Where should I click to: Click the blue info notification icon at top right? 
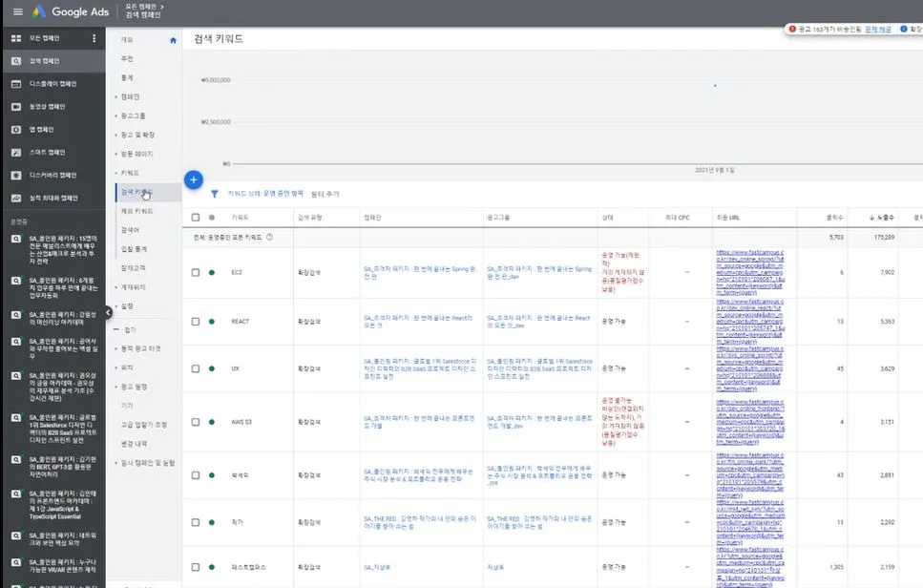[904, 29]
